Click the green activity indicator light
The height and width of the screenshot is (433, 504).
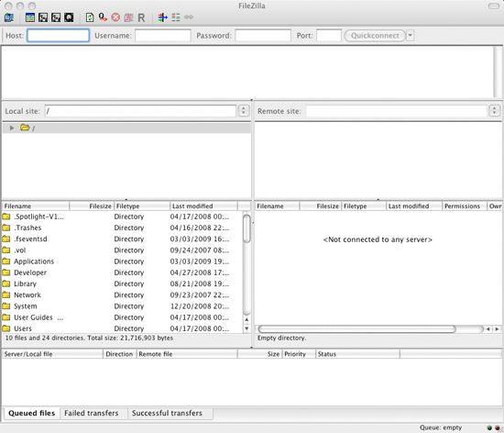point(489,427)
